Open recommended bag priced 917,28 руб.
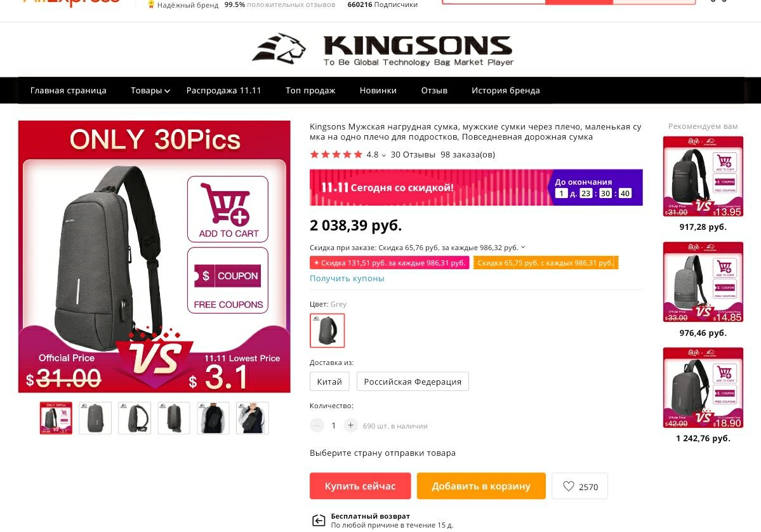 click(x=703, y=176)
